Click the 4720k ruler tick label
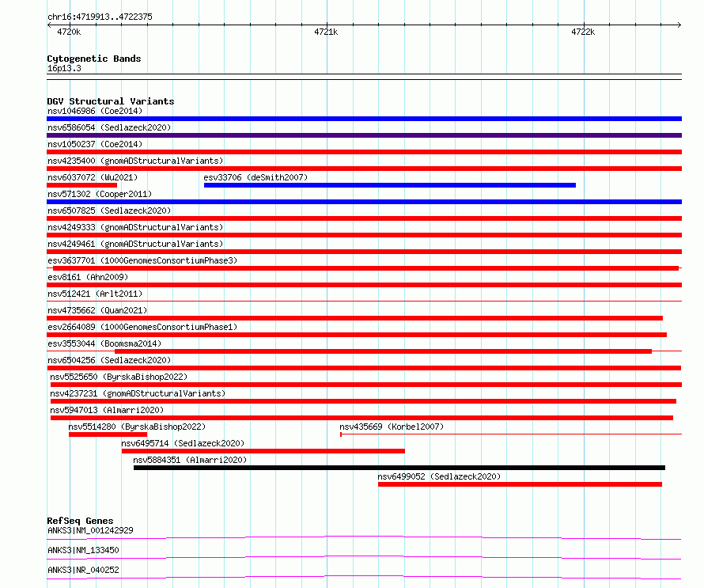 click(x=69, y=32)
